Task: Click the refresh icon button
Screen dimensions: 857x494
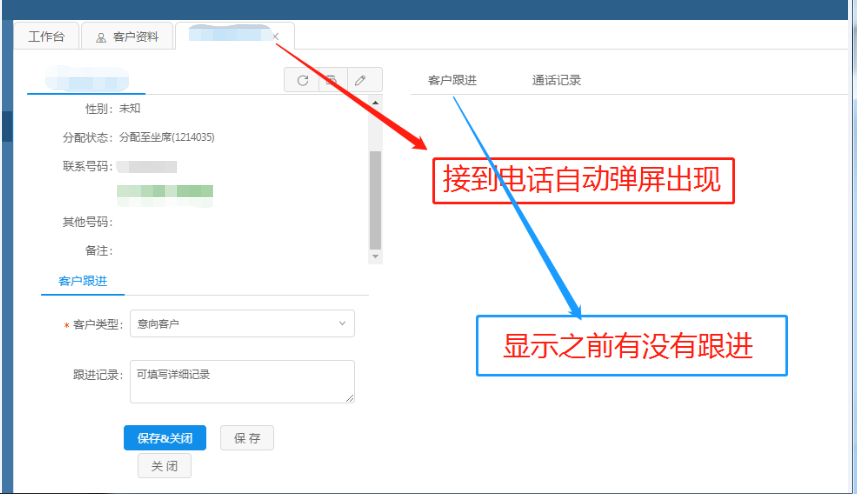Action: coord(302,80)
